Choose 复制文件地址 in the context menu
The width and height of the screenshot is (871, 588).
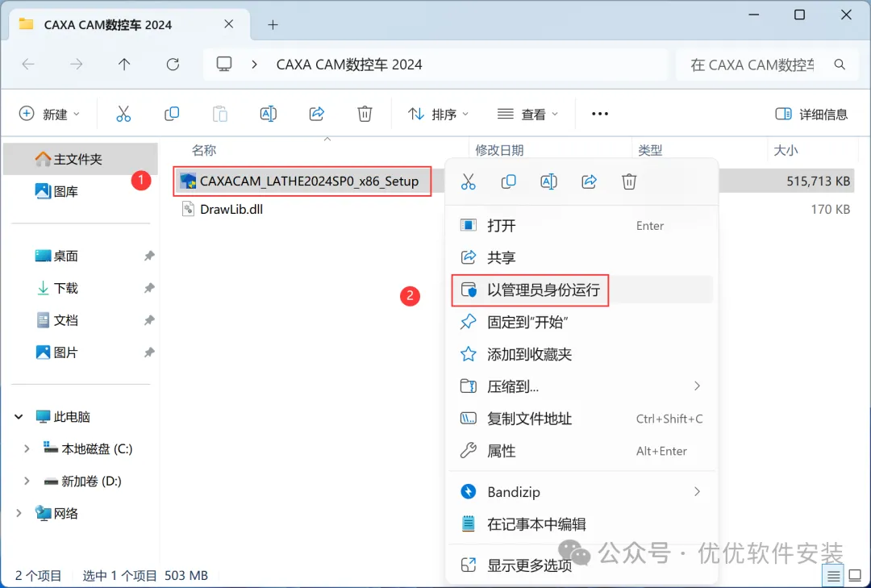click(x=581, y=419)
